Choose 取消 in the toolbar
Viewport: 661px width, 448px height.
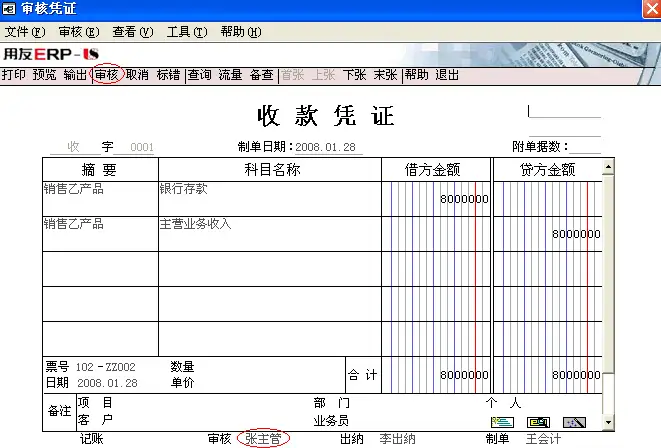click(x=137, y=75)
